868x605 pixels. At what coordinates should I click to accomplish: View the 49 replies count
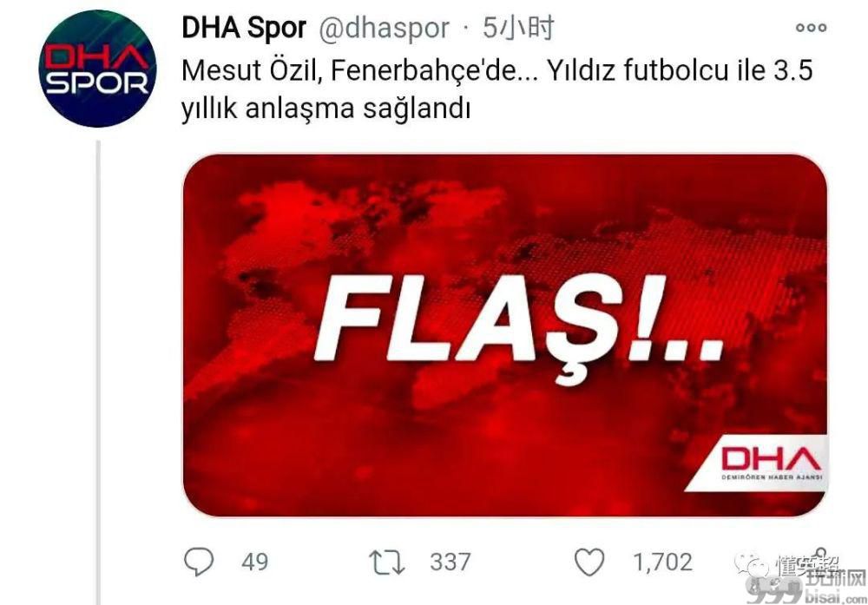pos(254,562)
